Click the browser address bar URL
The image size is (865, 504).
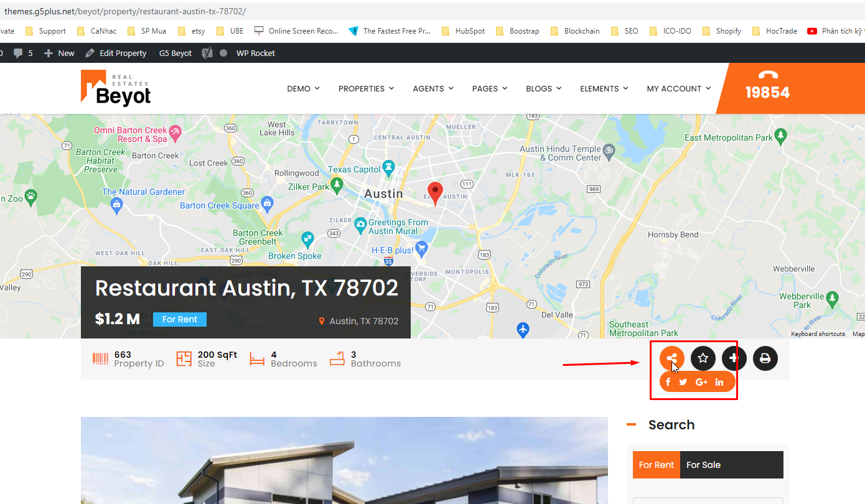click(x=125, y=12)
